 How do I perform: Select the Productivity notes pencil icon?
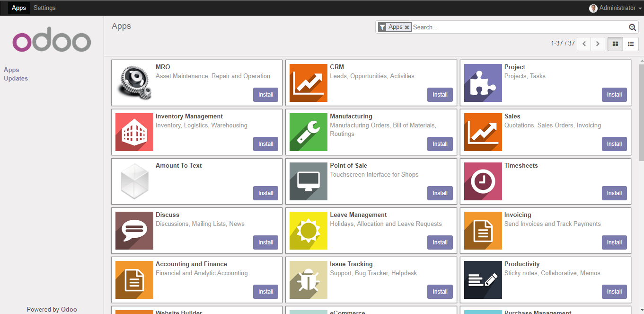coord(483,280)
